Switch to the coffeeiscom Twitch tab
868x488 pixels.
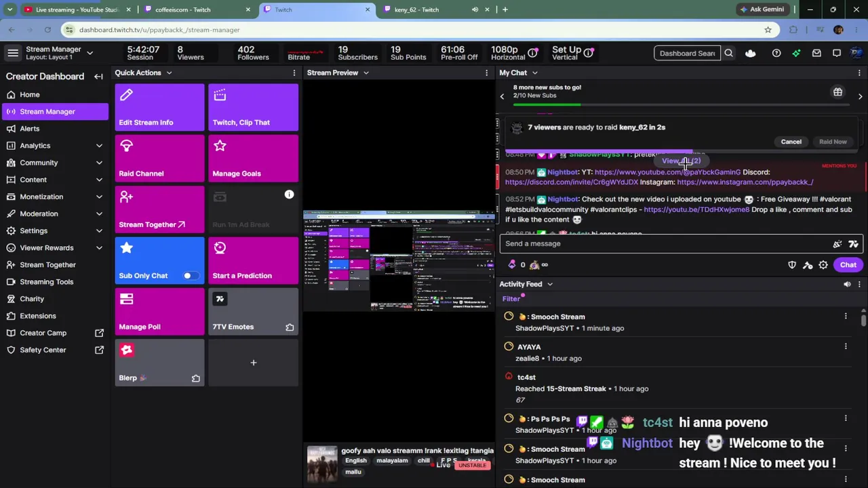pyautogui.click(x=197, y=9)
